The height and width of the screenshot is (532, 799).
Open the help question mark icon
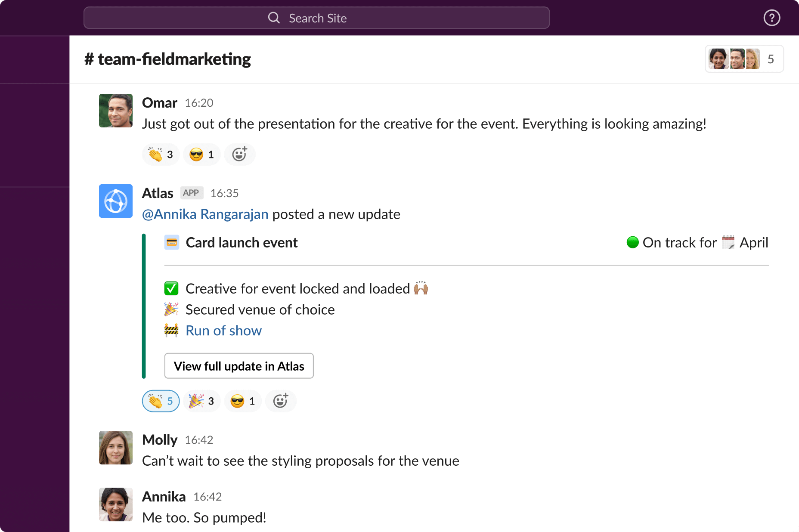pyautogui.click(x=771, y=18)
